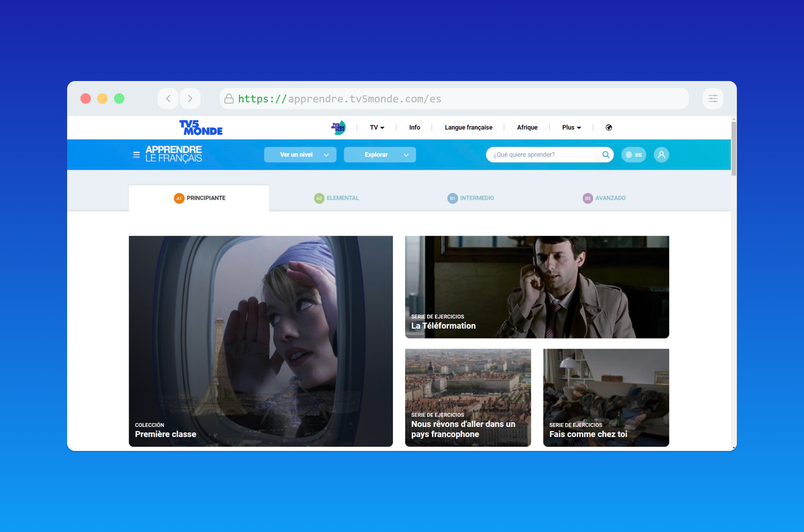Click the browser forward arrow
The width and height of the screenshot is (804, 532).
190,99
